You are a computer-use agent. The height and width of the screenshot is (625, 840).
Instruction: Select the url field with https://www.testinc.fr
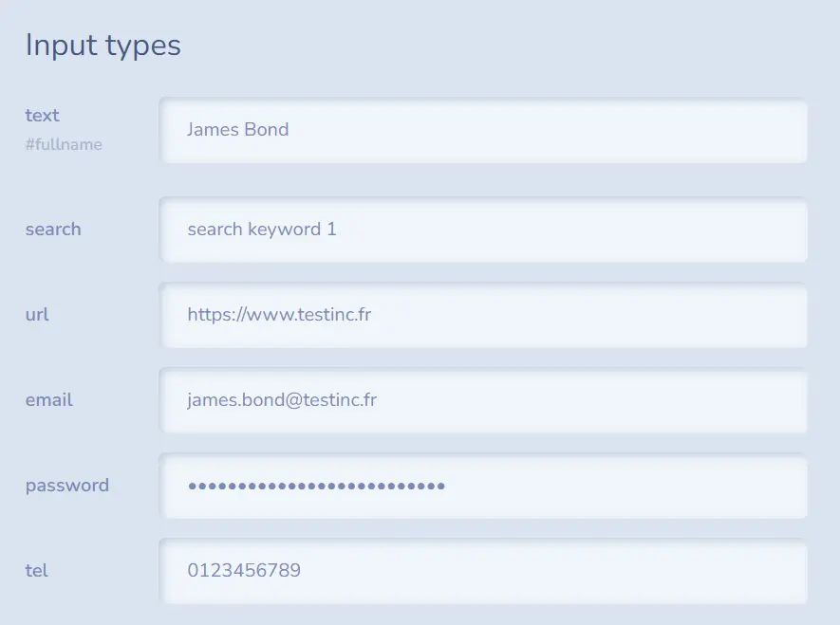click(483, 315)
